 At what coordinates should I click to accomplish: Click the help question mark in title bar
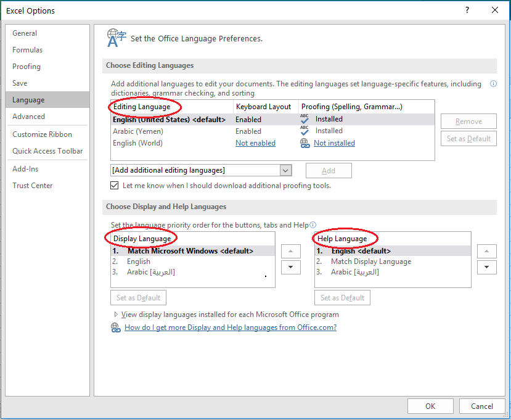(x=467, y=10)
